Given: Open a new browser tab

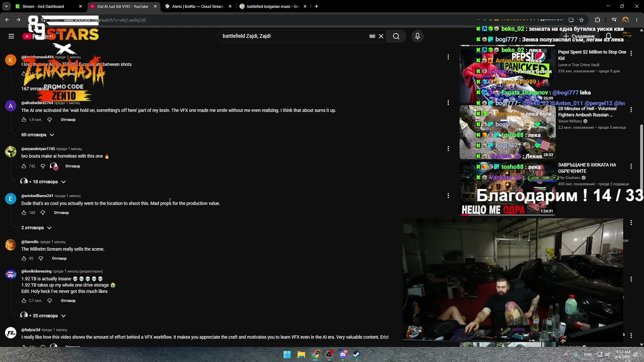Looking at the screenshot, I should tap(316, 7).
